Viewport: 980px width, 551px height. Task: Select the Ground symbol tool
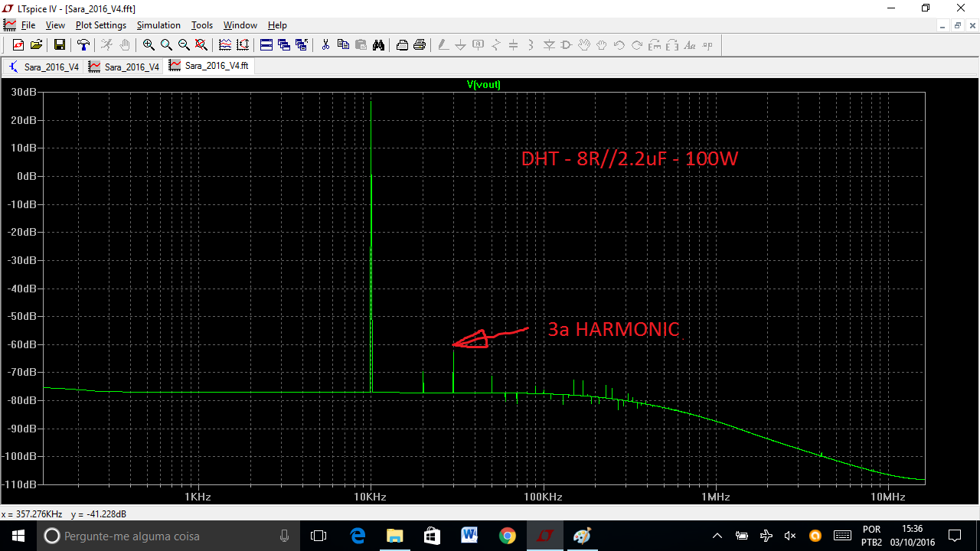[461, 45]
